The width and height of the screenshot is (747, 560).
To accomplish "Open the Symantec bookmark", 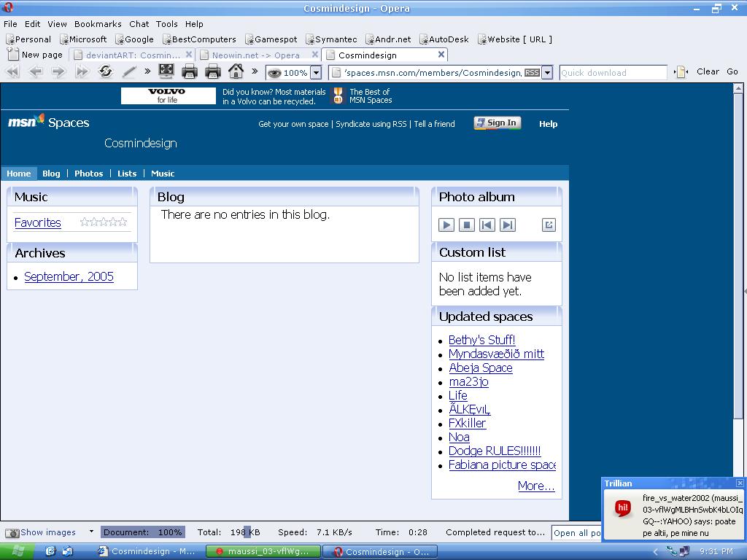I will click(331, 39).
